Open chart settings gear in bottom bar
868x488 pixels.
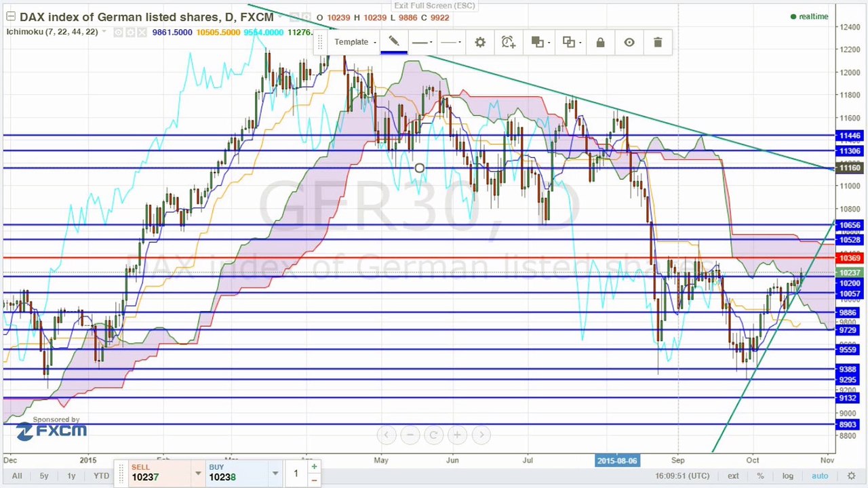point(851,476)
